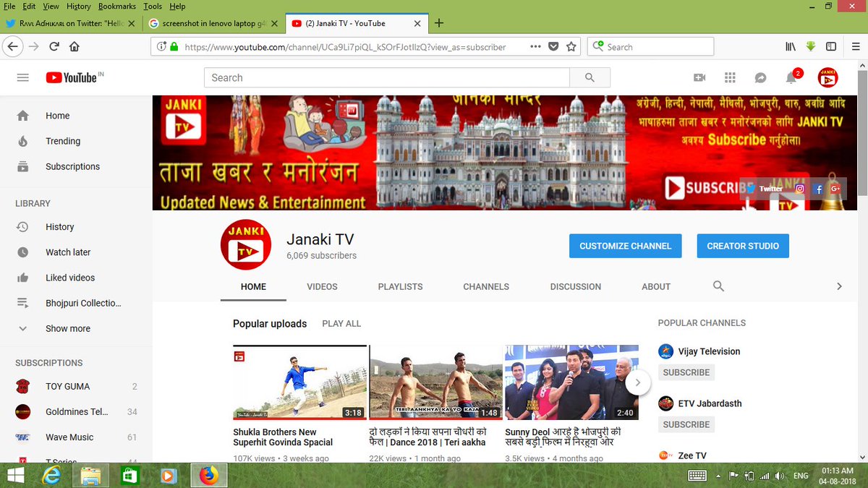This screenshot has width=868, height=488.
Task: Open Firefox page actions ellipsis
Action: pyautogui.click(x=535, y=46)
